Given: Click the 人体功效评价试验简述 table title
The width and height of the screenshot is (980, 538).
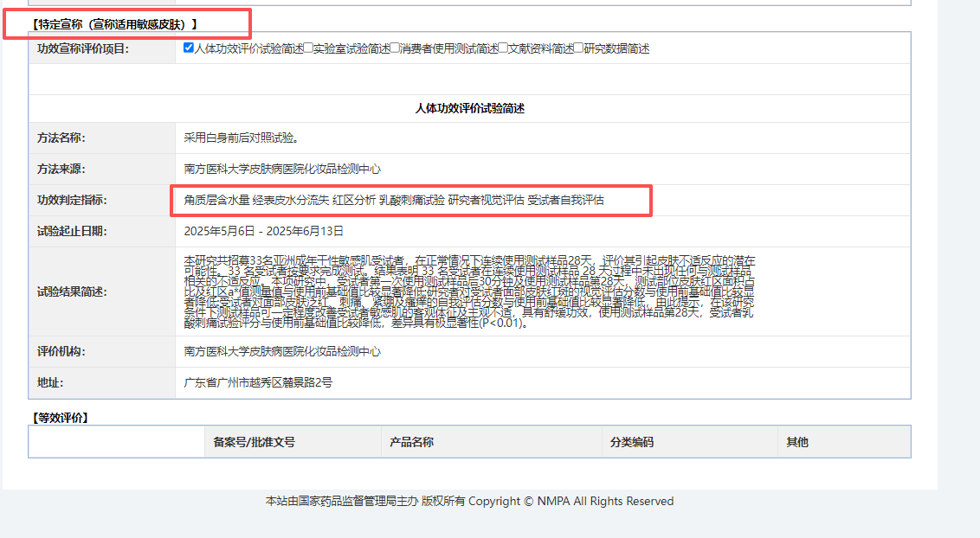Looking at the screenshot, I should coord(469,108).
